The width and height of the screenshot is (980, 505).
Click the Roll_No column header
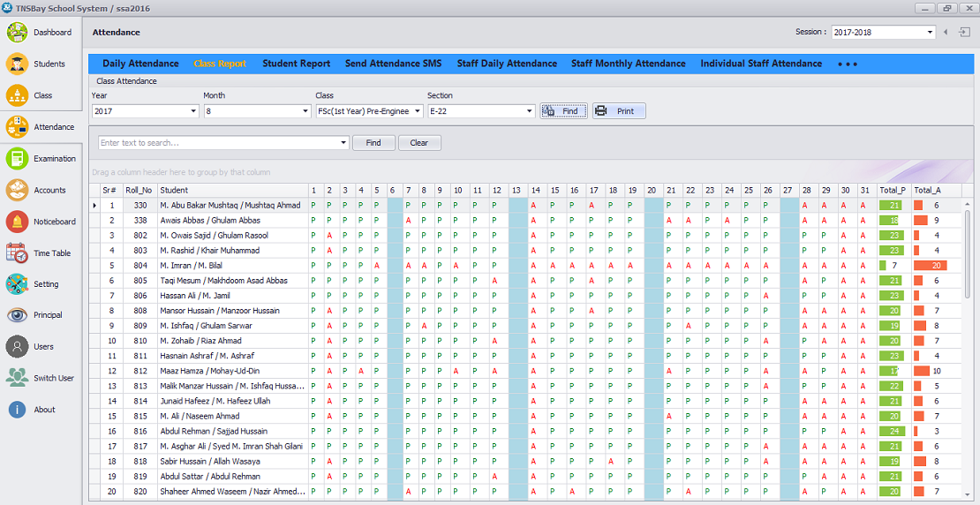pyautogui.click(x=140, y=190)
